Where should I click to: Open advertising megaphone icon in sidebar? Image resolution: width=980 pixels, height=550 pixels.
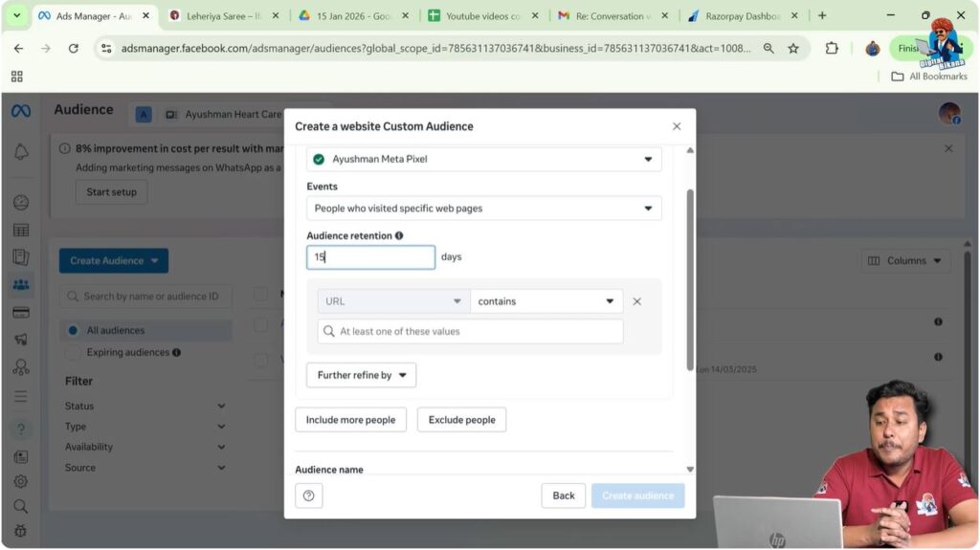click(x=21, y=340)
